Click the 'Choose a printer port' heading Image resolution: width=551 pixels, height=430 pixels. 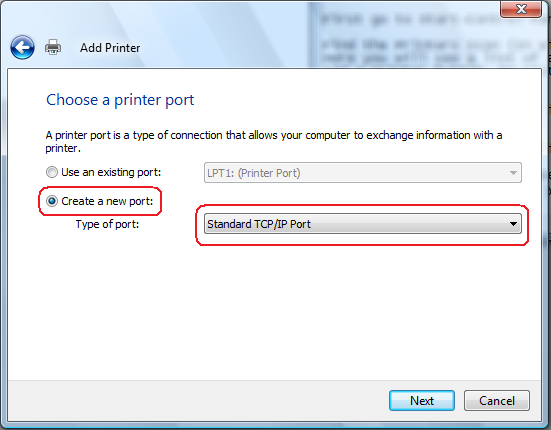[x=120, y=100]
